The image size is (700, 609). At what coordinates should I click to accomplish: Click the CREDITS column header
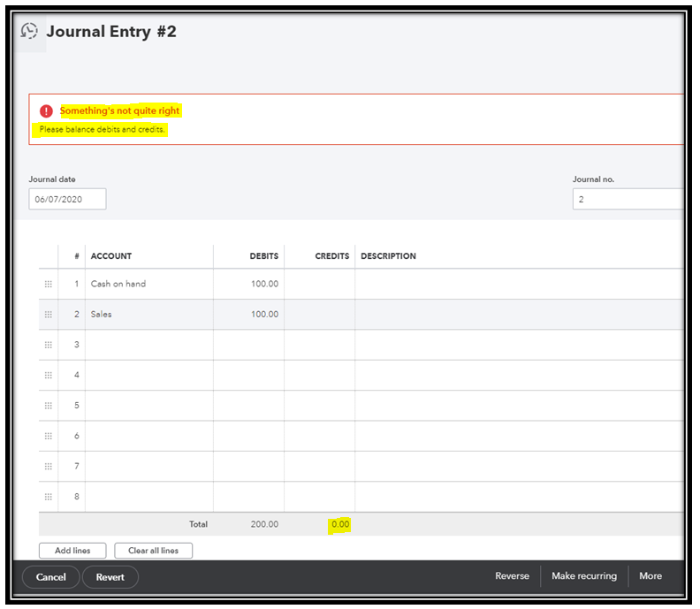click(x=332, y=256)
